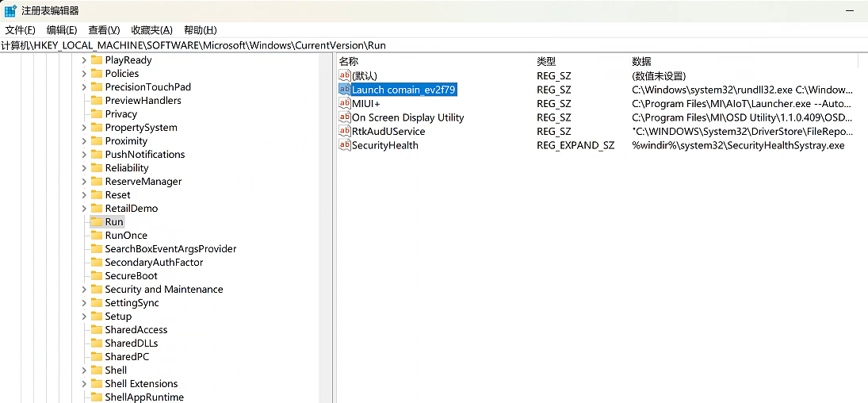The width and height of the screenshot is (868, 403).
Task: Click the Policies folder icon
Action: point(97,73)
